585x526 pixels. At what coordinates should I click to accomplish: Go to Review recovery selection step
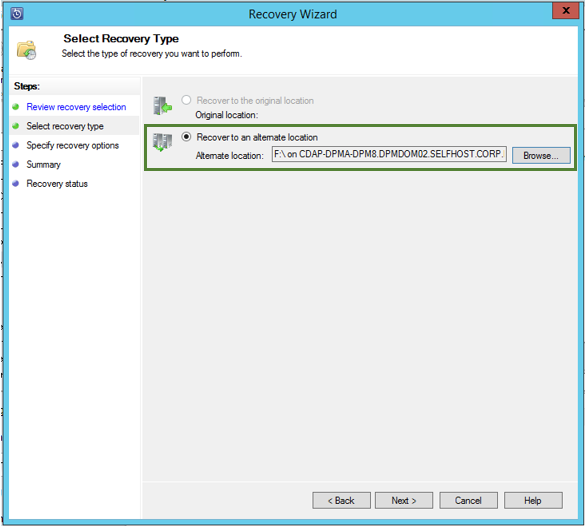[x=76, y=107]
